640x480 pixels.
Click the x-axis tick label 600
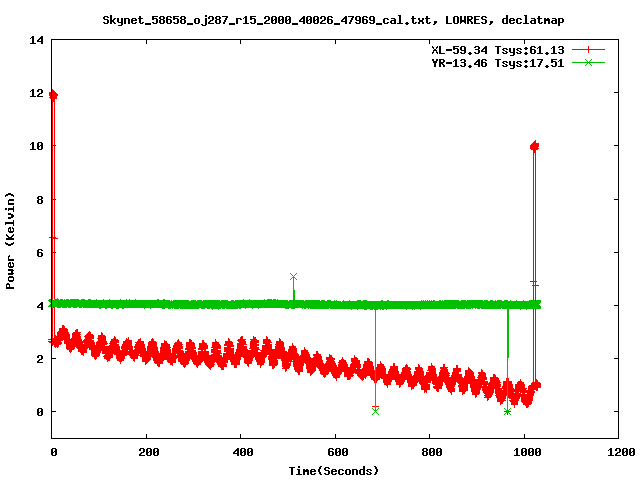coord(338,452)
